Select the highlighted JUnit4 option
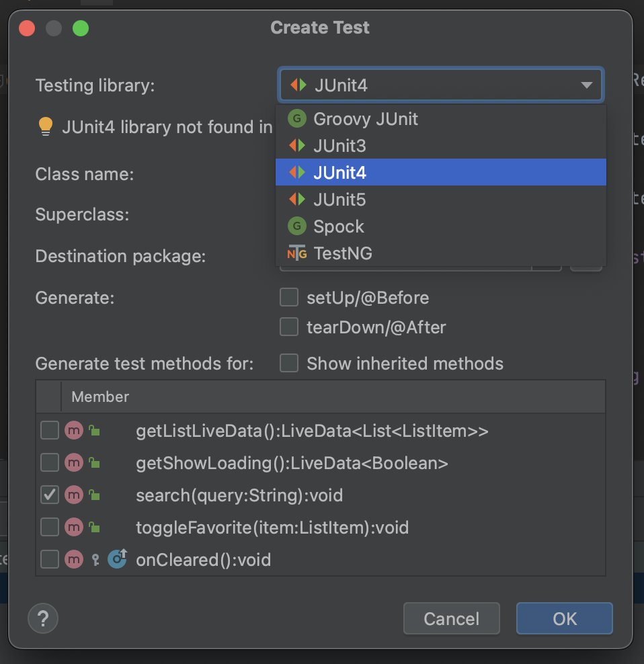 coord(440,172)
